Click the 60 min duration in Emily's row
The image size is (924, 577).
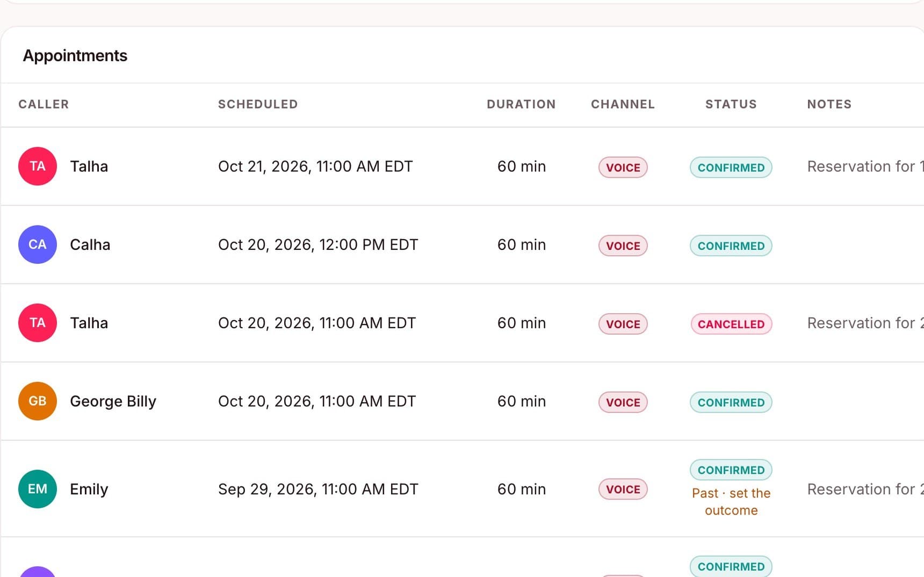click(522, 489)
